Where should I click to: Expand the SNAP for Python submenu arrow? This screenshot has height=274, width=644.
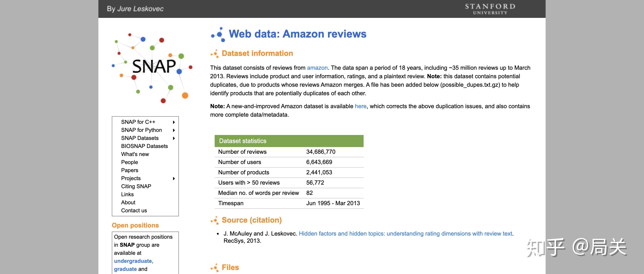point(174,130)
